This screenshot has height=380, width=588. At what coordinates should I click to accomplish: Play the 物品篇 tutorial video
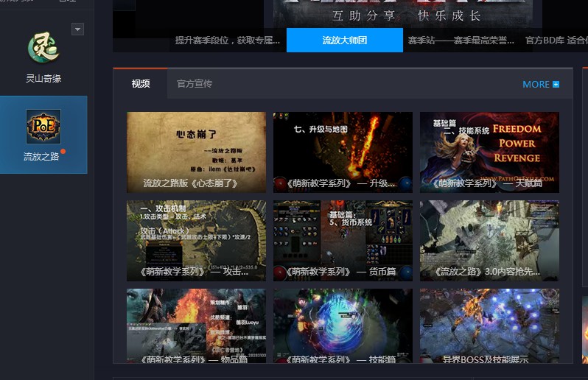pos(197,326)
